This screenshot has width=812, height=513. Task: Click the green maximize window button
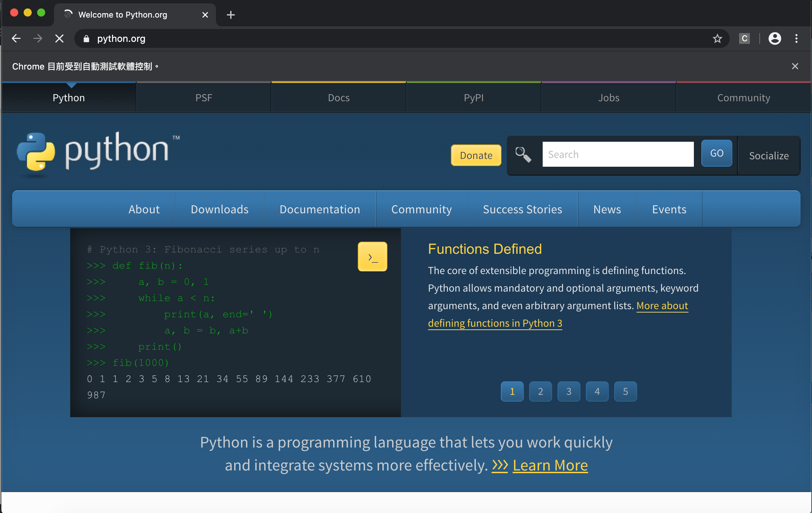[41, 13]
